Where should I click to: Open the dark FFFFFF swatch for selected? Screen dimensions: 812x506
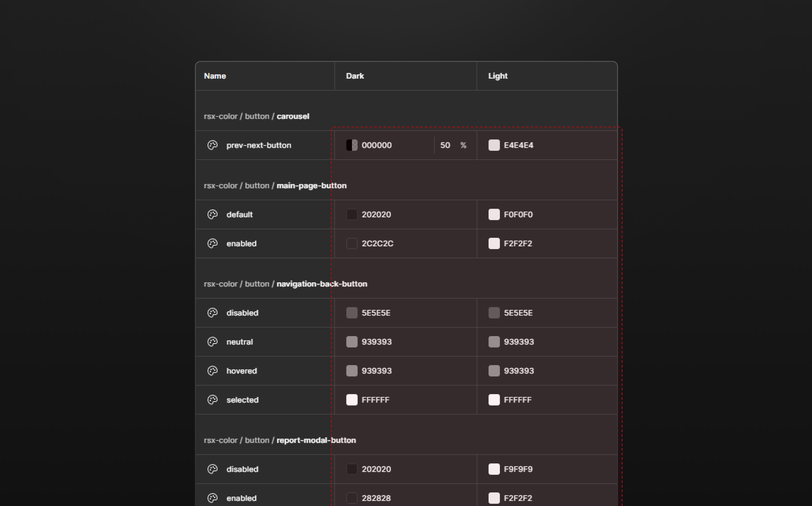point(352,400)
